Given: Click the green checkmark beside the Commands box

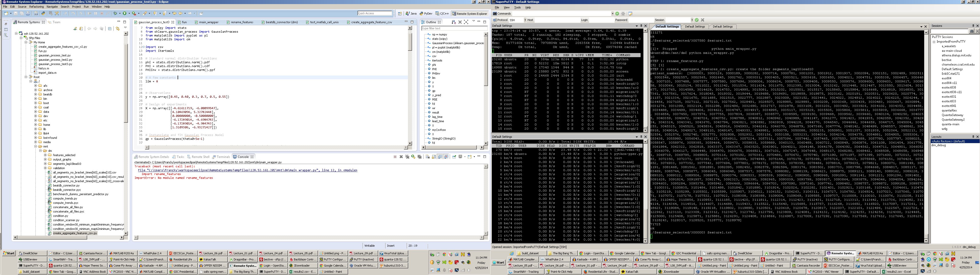Looking at the screenshot, I should (x=617, y=14).
